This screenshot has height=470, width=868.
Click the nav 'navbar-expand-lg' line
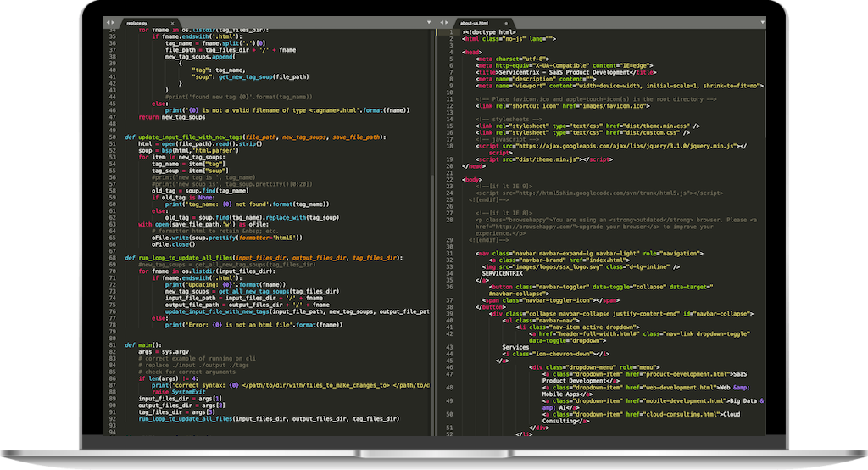(589, 254)
